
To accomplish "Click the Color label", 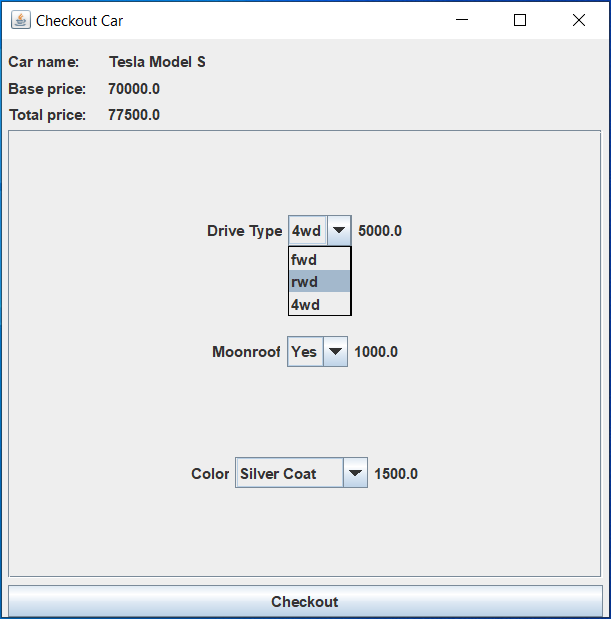I will click(x=210, y=474).
